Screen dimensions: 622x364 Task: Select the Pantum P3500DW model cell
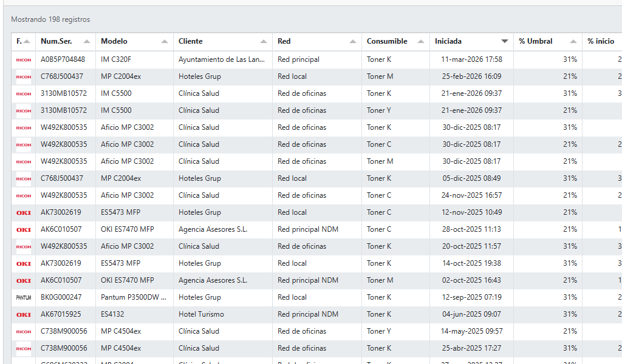click(133, 297)
